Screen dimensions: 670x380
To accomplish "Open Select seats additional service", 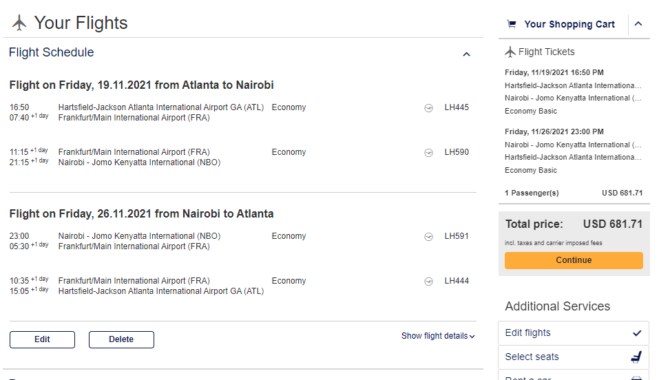I will click(x=573, y=357).
